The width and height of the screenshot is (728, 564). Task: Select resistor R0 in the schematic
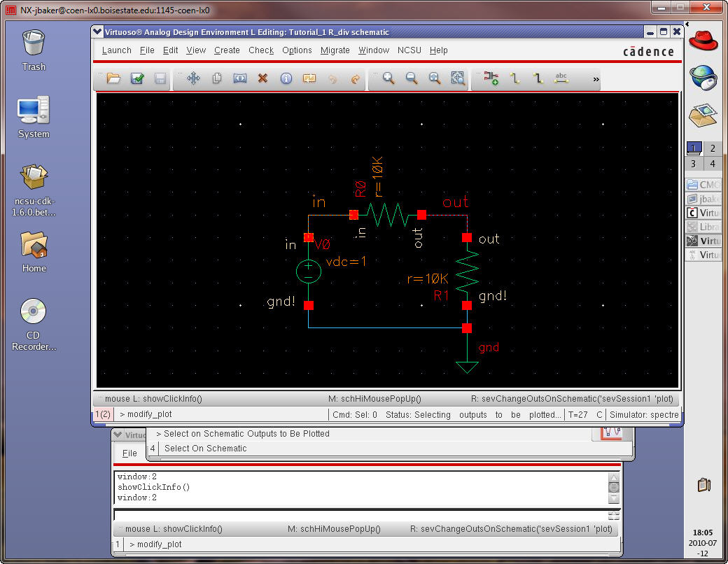coord(387,214)
